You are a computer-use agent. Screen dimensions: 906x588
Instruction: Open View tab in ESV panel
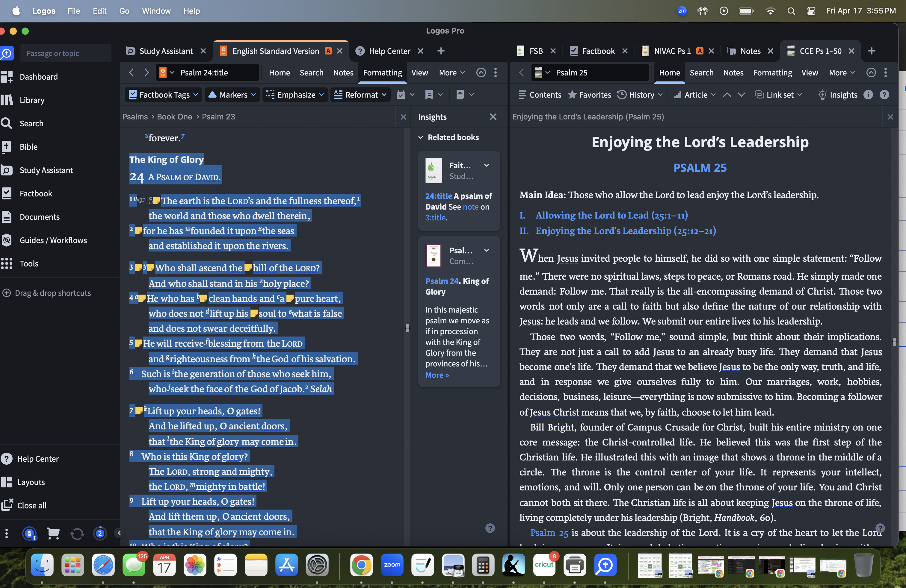419,73
